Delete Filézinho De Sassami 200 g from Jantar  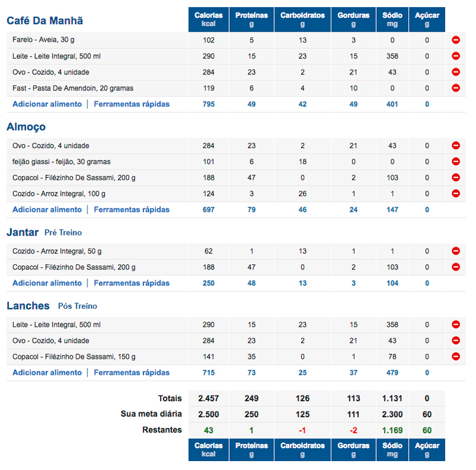tap(456, 267)
